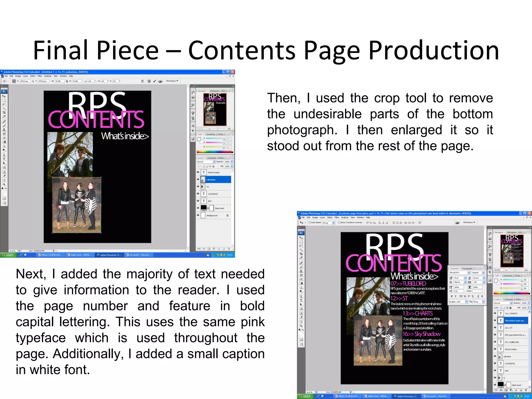Screen dimensions: 532x399
Task: Switch to Channels tab in left window
Action: (212, 158)
